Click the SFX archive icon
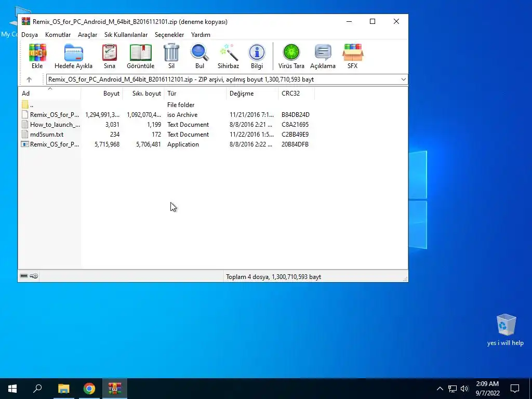532x399 pixels. point(353,56)
